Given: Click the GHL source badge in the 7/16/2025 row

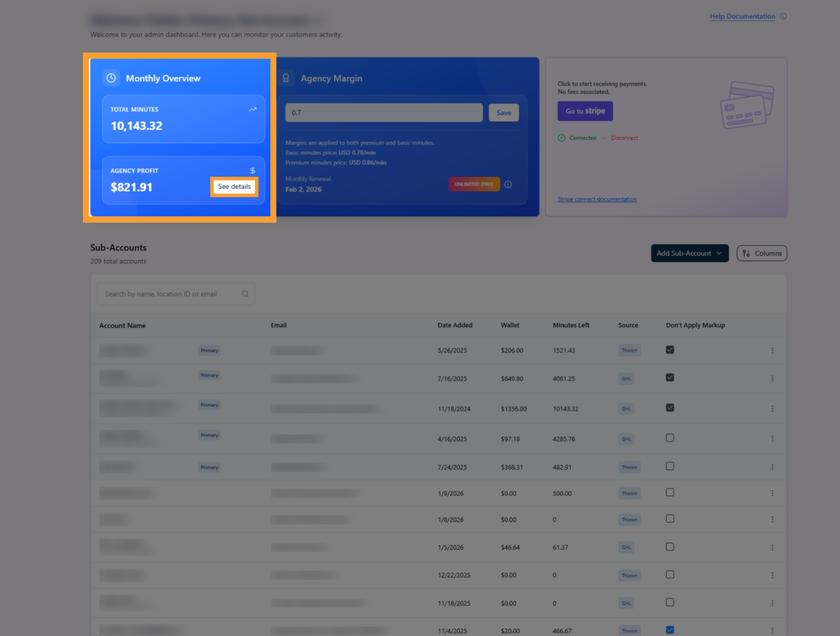Looking at the screenshot, I should [626, 379].
